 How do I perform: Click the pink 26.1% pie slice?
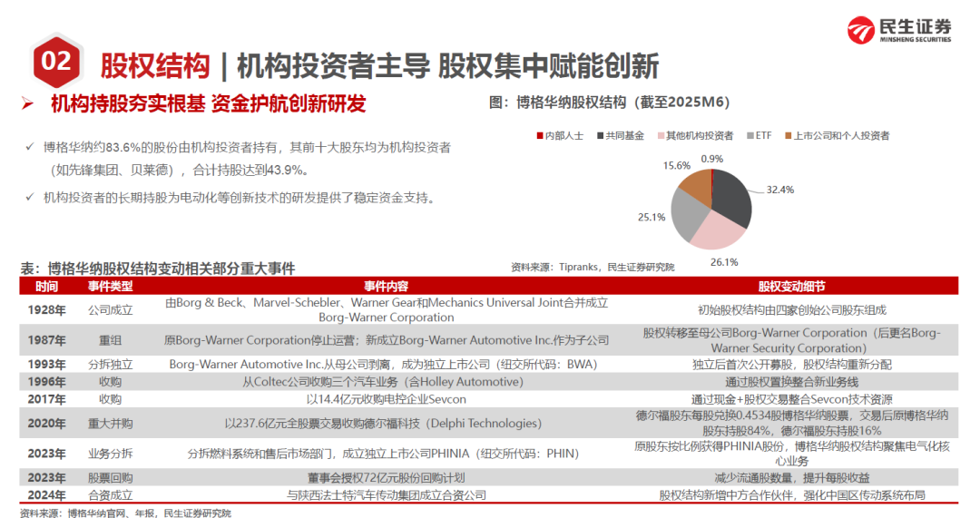pos(719,232)
